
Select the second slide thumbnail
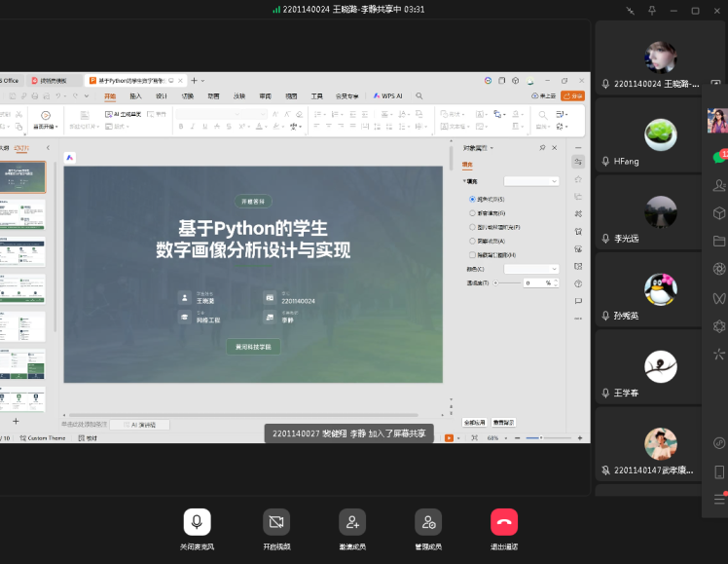(x=29, y=215)
